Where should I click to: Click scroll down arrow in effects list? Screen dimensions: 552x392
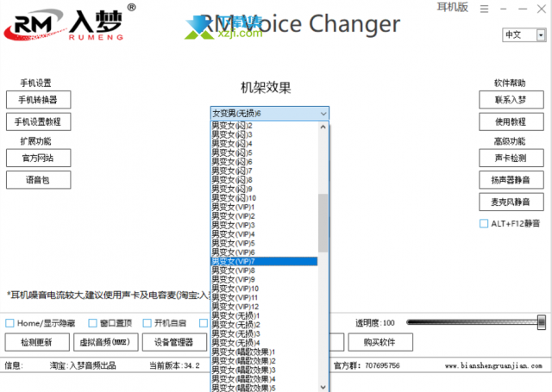point(323,387)
